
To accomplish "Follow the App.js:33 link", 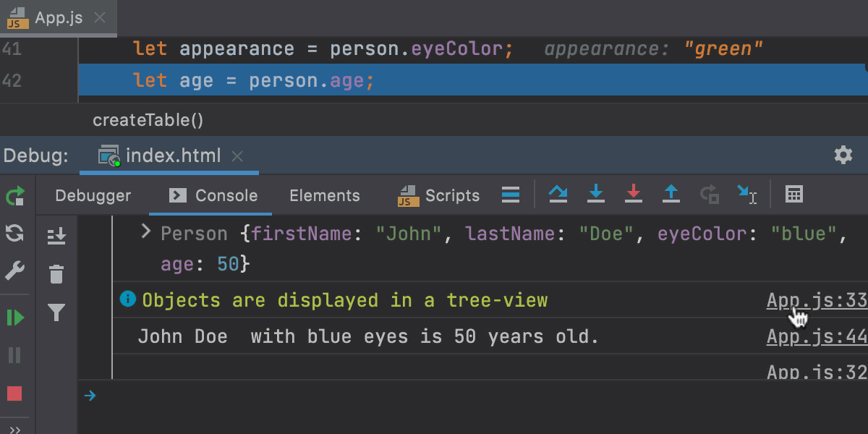I will point(816,299).
